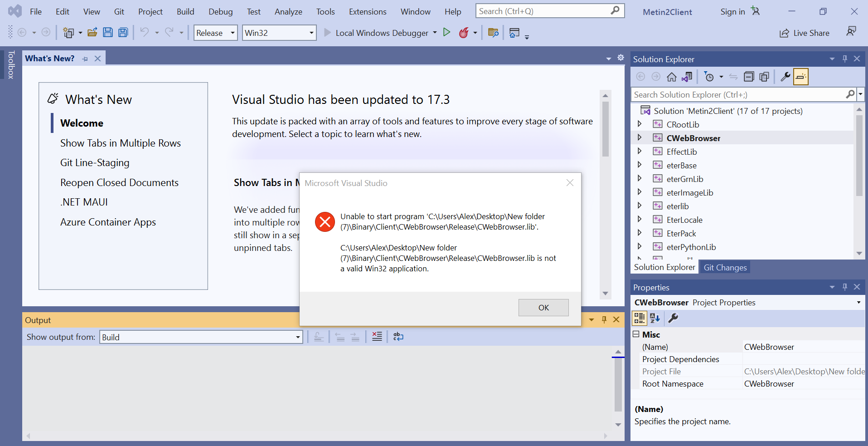Expand the CRootLib project node
Image resolution: width=868 pixels, height=446 pixels.
click(x=640, y=124)
